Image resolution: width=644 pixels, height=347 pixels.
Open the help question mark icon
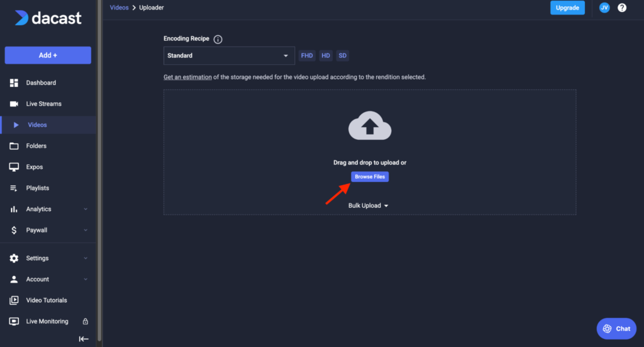click(x=622, y=8)
